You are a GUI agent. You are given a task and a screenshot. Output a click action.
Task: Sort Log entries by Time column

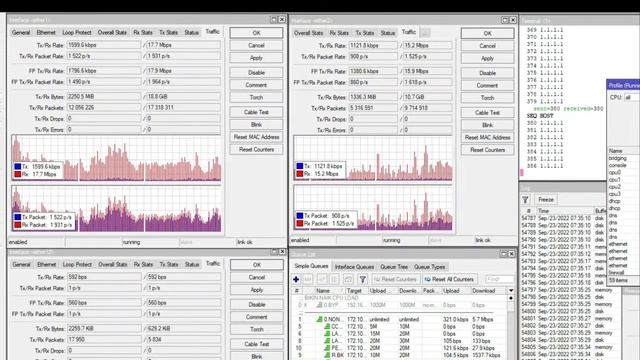point(564,211)
